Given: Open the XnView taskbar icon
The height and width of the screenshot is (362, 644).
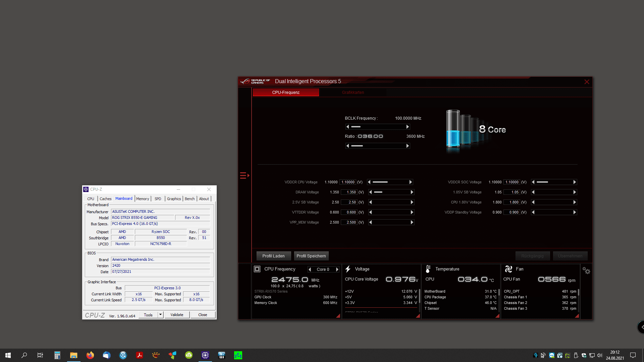Looking at the screenshot, I should pos(156,355).
